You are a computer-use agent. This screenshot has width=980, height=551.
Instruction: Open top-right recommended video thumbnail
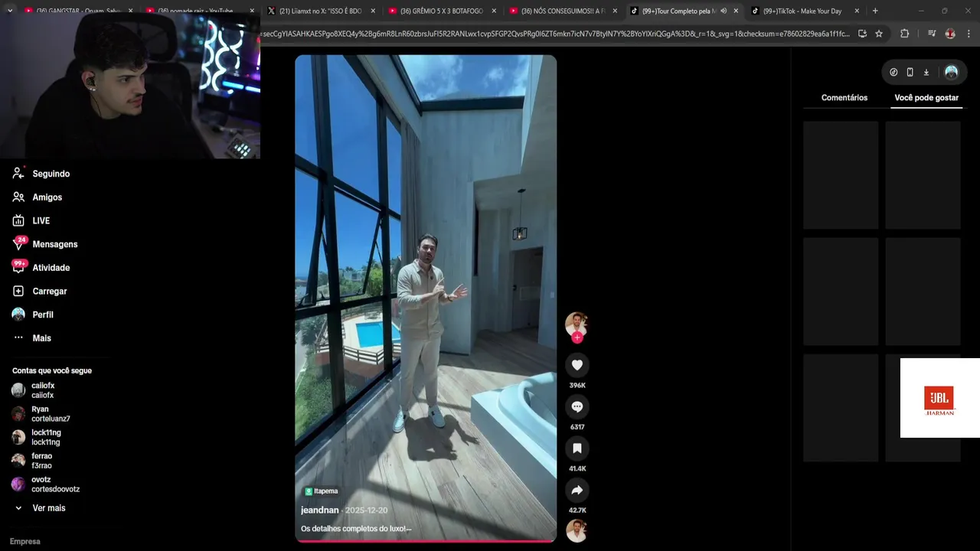[x=923, y=175]
